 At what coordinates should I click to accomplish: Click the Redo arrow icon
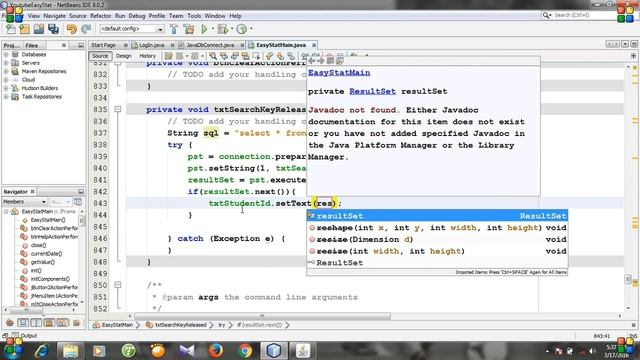tap(86, 29)
